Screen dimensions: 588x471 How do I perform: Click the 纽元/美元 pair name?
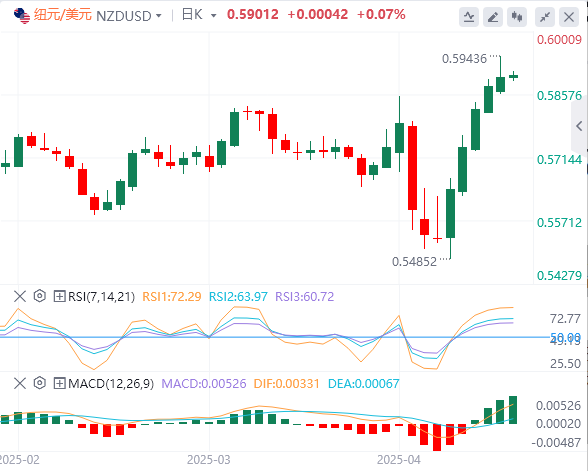(63, 15)
